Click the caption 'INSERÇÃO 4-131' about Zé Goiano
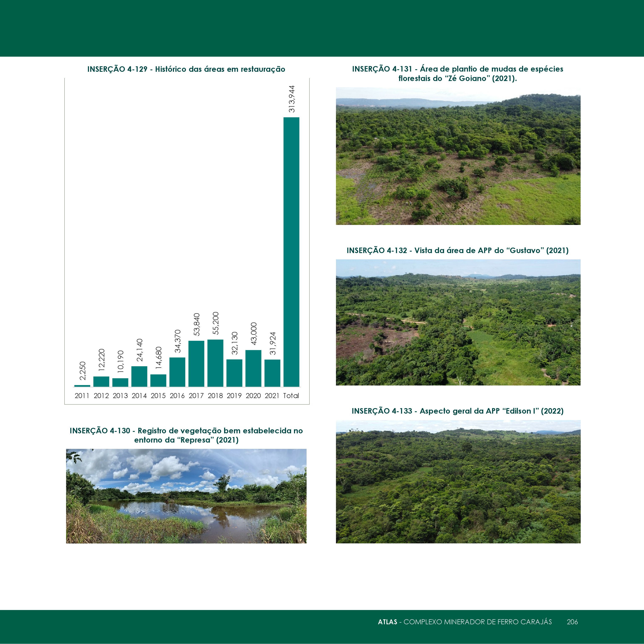The image size is (644, 644). tap(458, 74)
